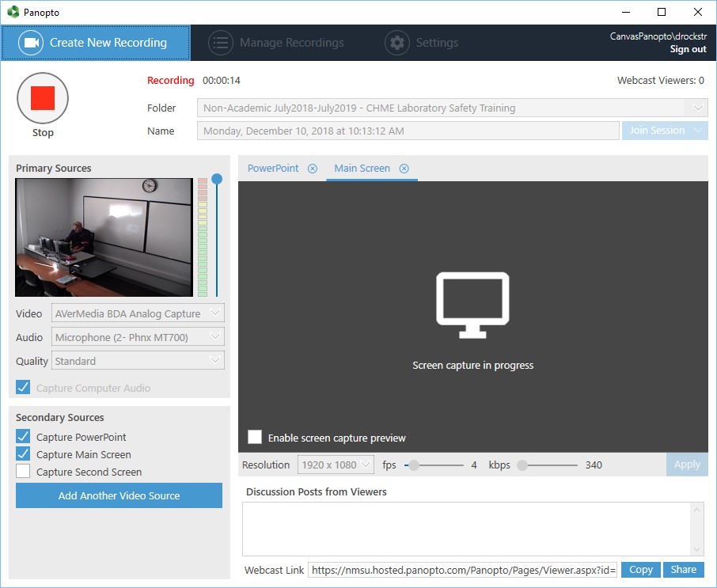Click the recording timer 00:00:14
The height and width of the screenshot is (588, 717).
coord(222,81)
